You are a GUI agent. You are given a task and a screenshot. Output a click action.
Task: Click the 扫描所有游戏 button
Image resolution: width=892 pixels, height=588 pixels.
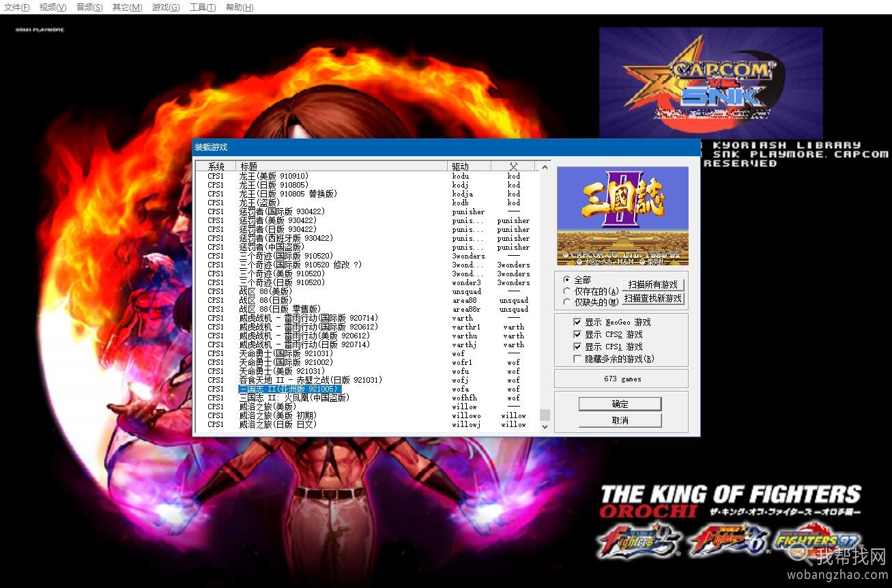653,284
